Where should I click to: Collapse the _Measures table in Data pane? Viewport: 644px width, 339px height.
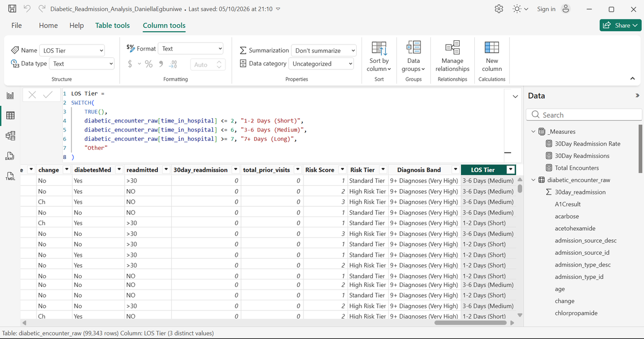click(533, 132)
